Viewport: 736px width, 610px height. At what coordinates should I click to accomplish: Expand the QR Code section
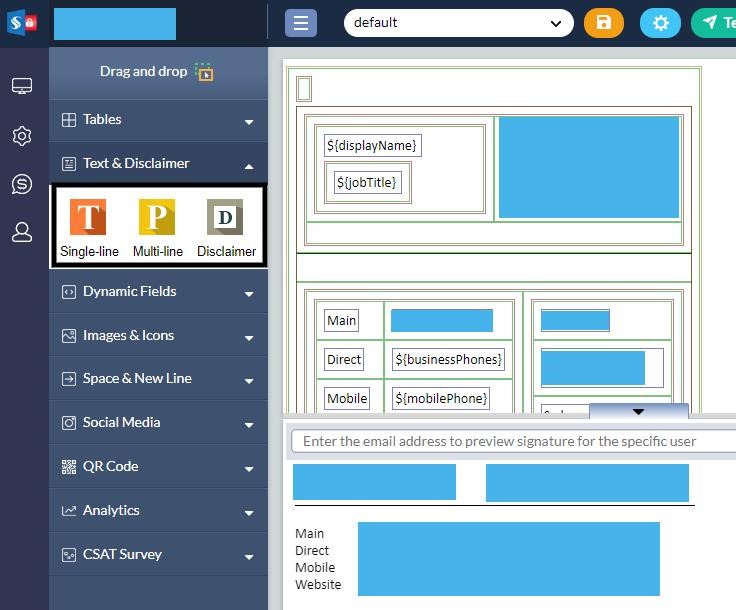click(x=158, y=467)
